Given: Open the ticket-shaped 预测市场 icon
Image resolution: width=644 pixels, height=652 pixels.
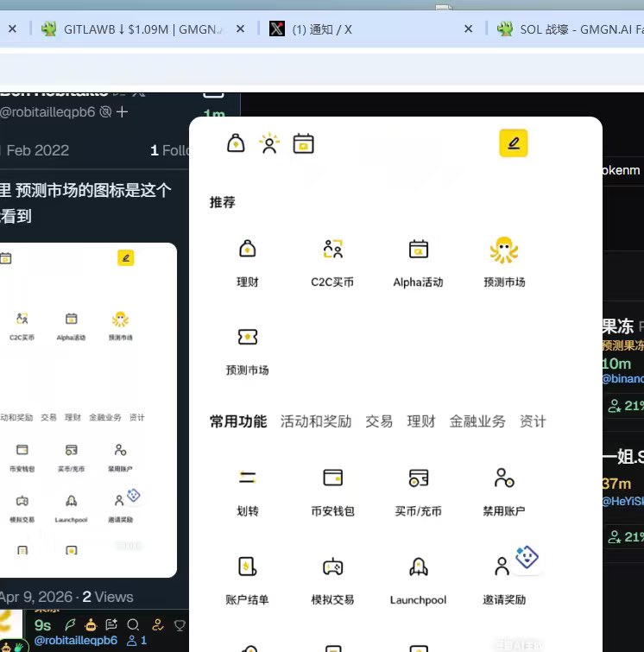Looking at the screenshot, I should (248, 337).
